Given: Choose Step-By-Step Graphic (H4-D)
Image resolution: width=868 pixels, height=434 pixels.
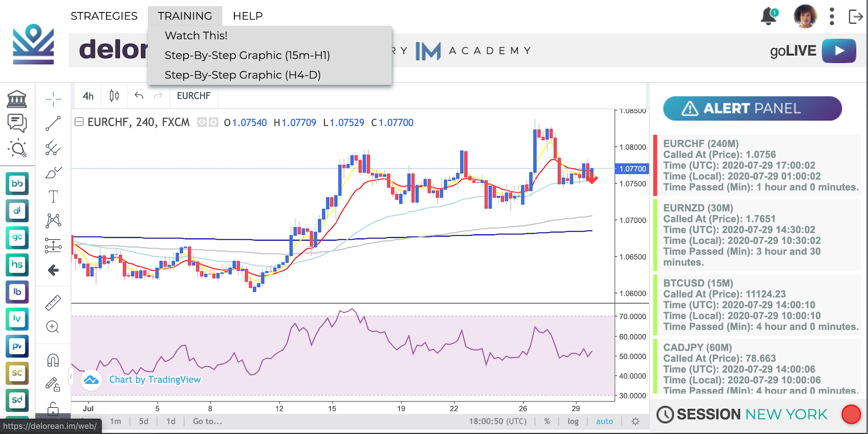Looking at the screenshot, I should pos(270,75).
